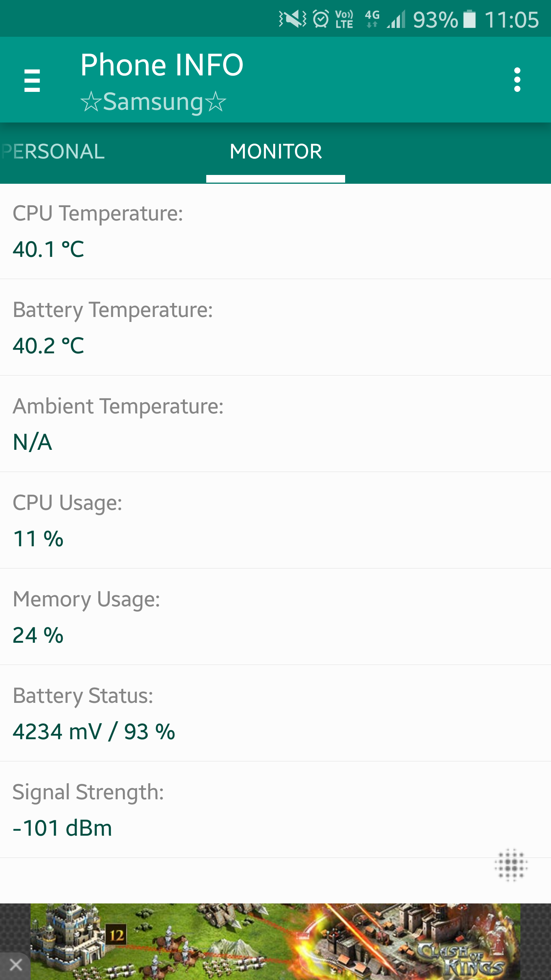This screenshot has width=551, height=980.
Task: Tap the signal bars status icon
Action: 396,19
